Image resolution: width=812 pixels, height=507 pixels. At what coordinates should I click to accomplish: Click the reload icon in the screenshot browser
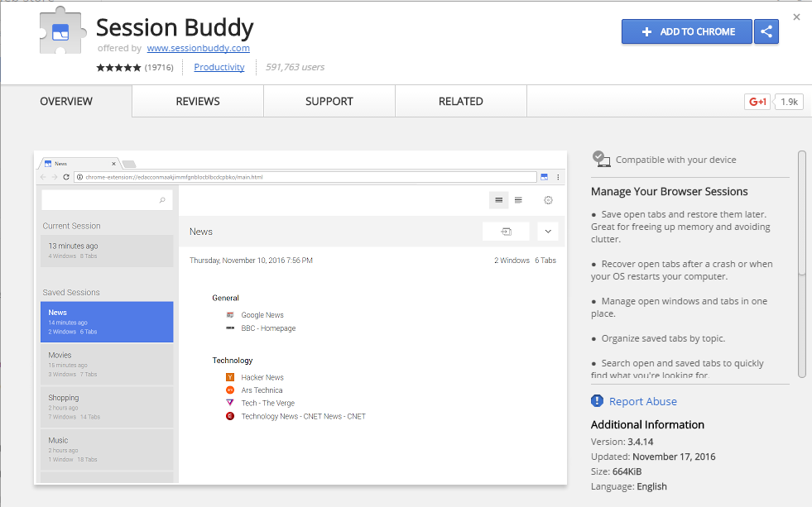(x=66, y=177)
